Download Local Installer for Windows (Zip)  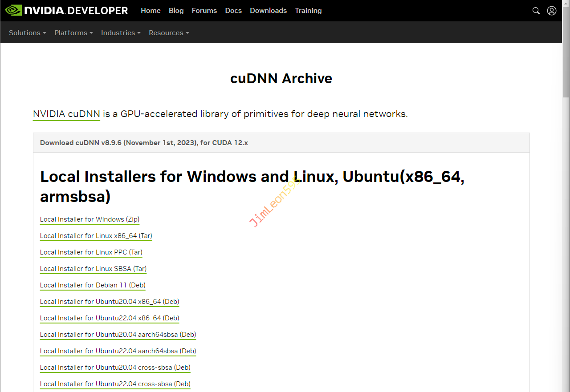(x=90, y=219)
